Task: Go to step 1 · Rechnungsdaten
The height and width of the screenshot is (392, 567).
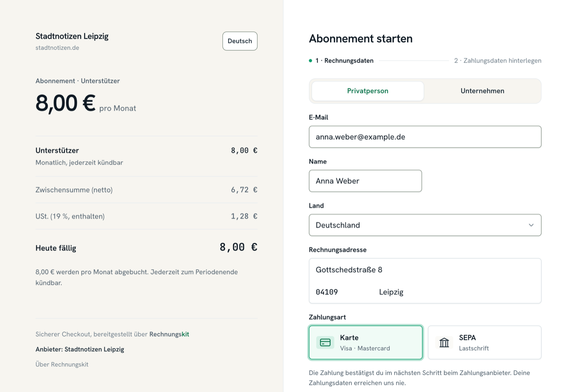Action: (x=341, y=61)
